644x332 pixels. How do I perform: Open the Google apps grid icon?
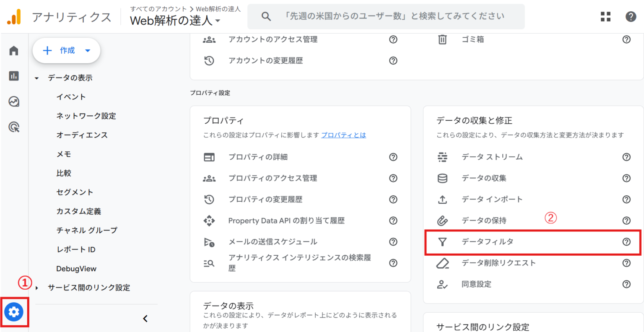tap(605, 17)
